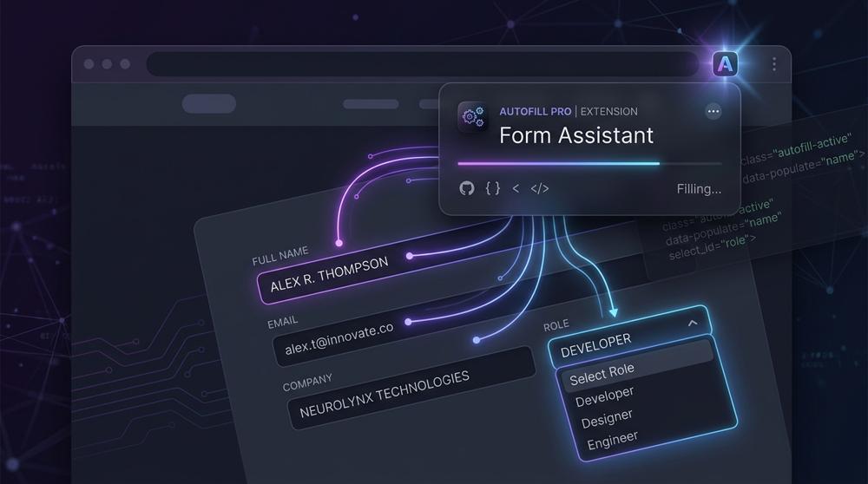Click the ROLE field label
This screenshot has width=868, height=484.
click(556, 325)
